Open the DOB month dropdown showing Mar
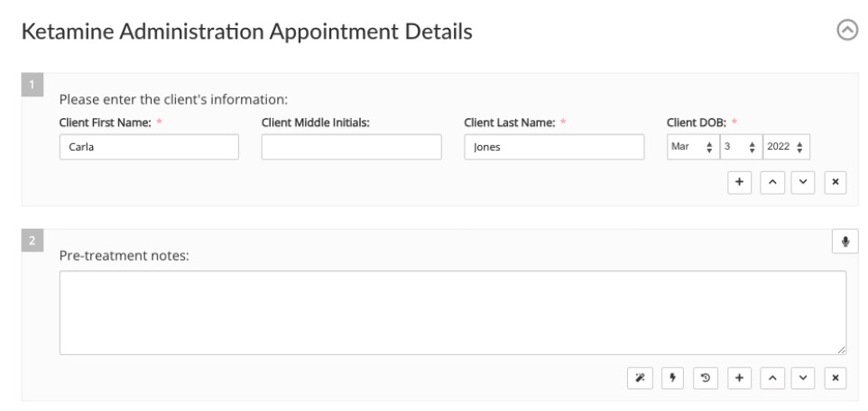This screenshot has width=868, height=411. click(693, 147)
